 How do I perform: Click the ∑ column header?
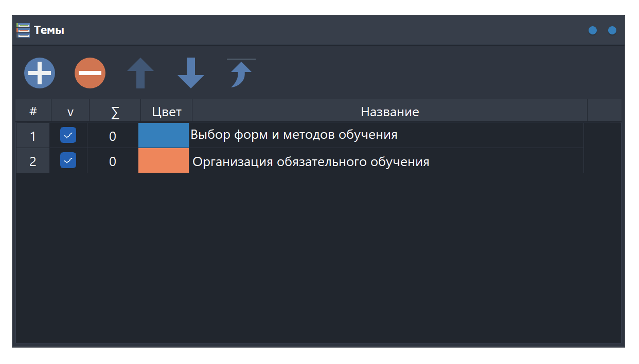[115, 111]
